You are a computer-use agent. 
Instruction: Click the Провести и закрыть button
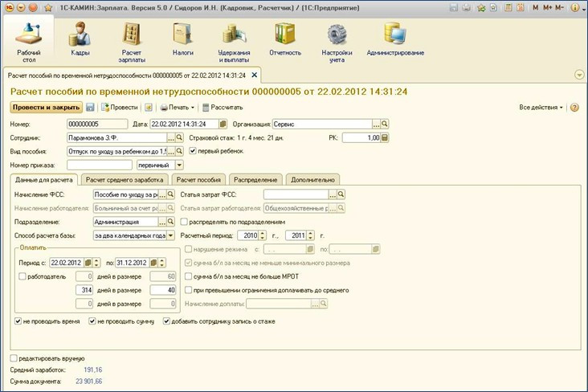[x=46, y=107]
